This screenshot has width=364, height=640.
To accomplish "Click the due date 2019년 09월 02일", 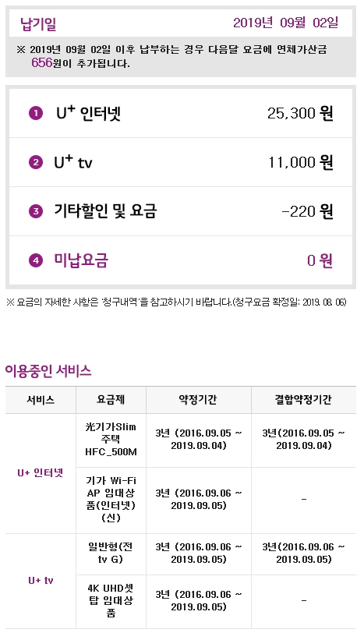I will click(x=285, y=23).
